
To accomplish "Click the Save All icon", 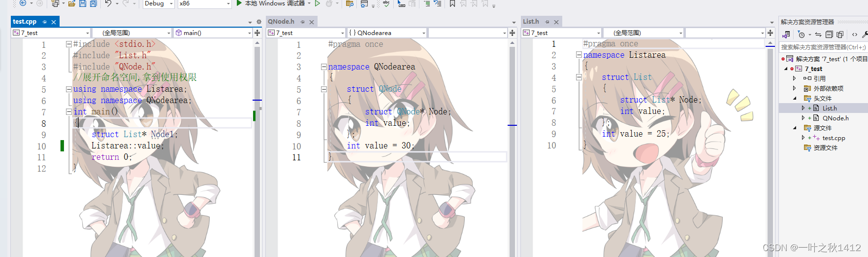I will (x=93, y=3).
